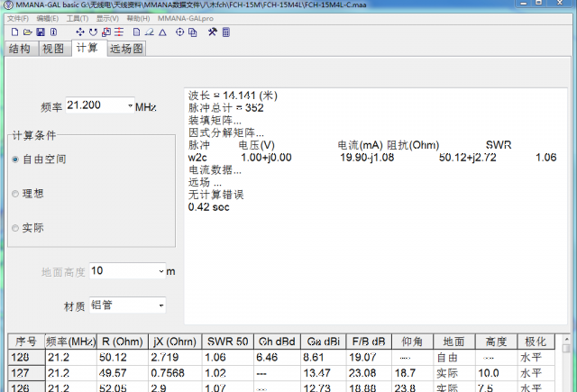Select the 计算 calculate tab

point(88,48)
